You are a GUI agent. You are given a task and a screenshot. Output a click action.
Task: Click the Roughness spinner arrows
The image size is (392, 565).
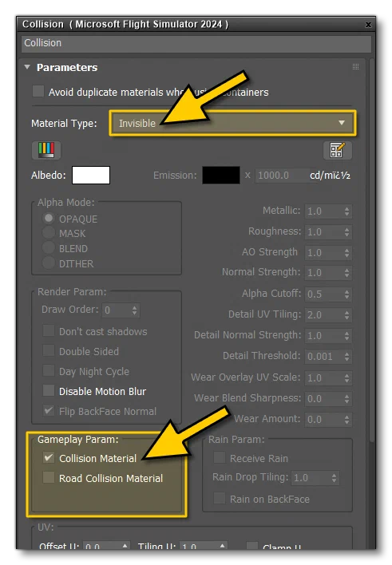[347, 231]
